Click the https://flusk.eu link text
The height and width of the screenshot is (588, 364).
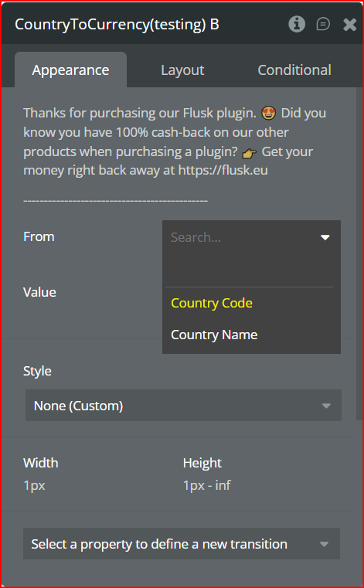pos(223,171)
